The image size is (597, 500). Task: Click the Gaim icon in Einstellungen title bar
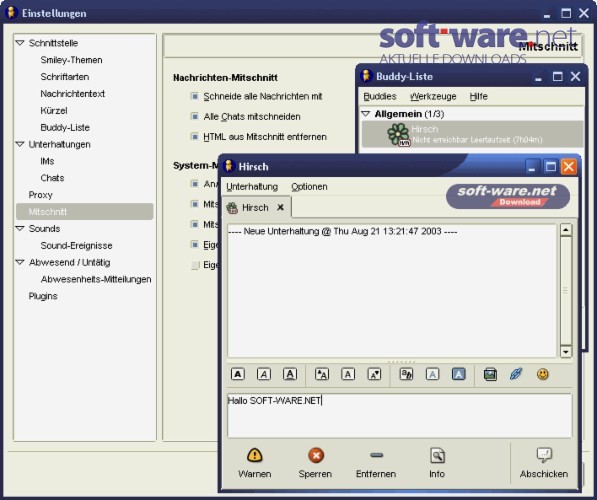click(x=11, y=12)
